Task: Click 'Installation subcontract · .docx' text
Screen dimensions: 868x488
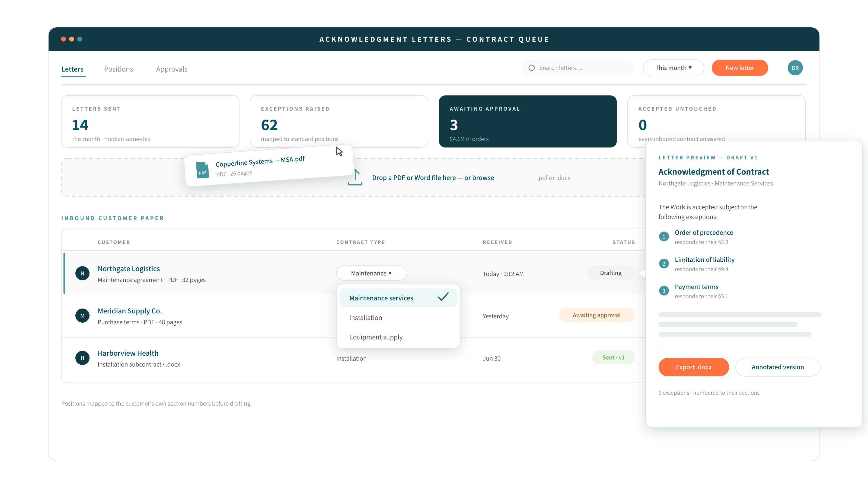Action: click(x=139, y=365)
